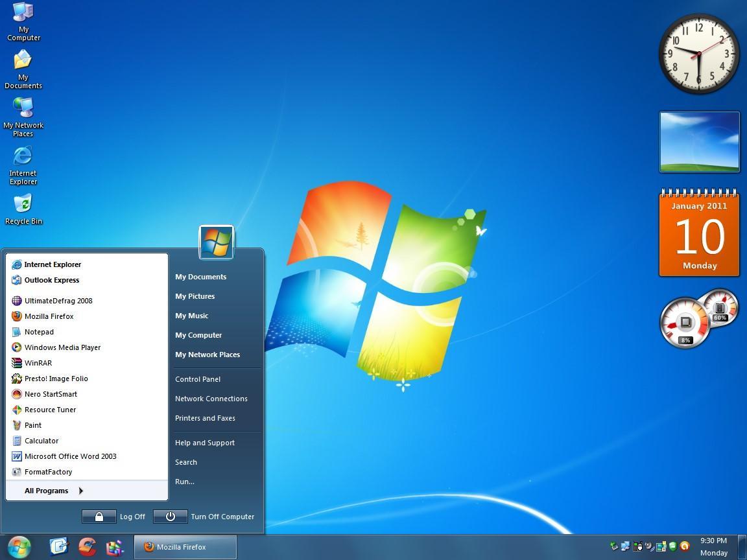Click the CPU meter gauge gadget
The height and width of the screenshot is (560, 747).
point(686,323)
